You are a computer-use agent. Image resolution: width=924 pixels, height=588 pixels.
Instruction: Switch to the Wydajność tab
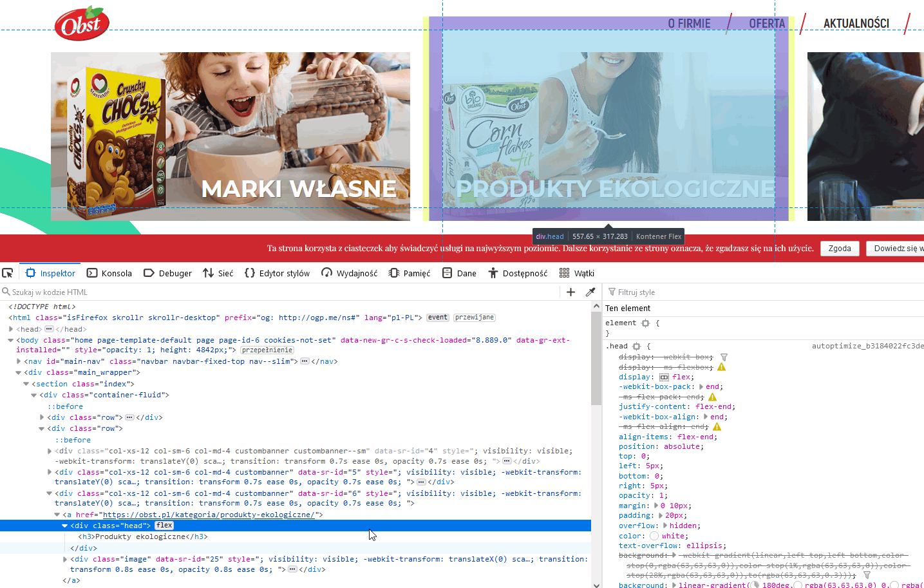(x=350, y=273)
